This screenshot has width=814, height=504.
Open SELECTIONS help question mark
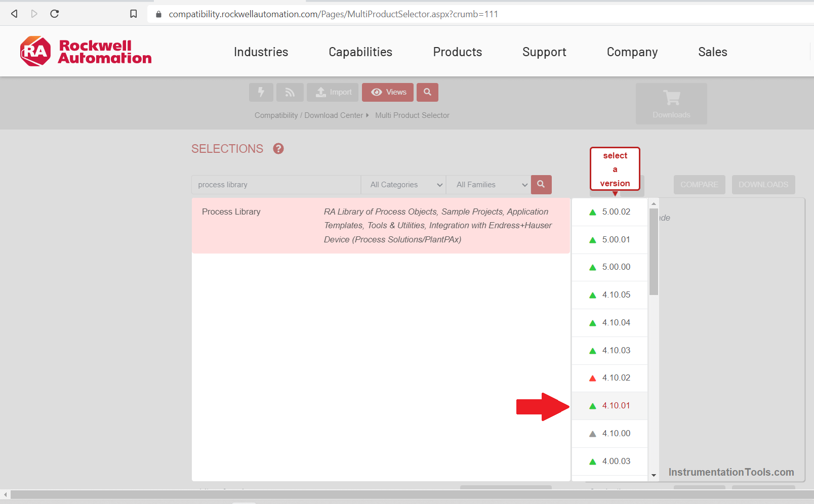tap(278, 148)
